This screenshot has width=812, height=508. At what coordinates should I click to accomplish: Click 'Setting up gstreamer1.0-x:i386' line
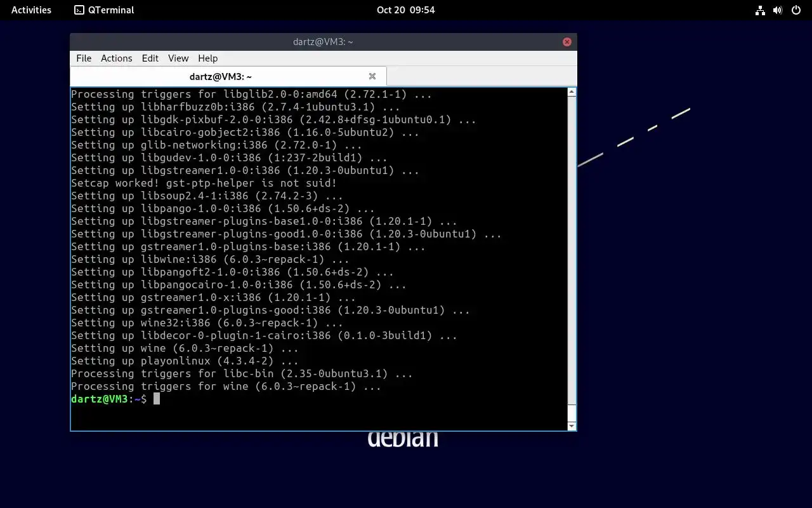(213, 297)
